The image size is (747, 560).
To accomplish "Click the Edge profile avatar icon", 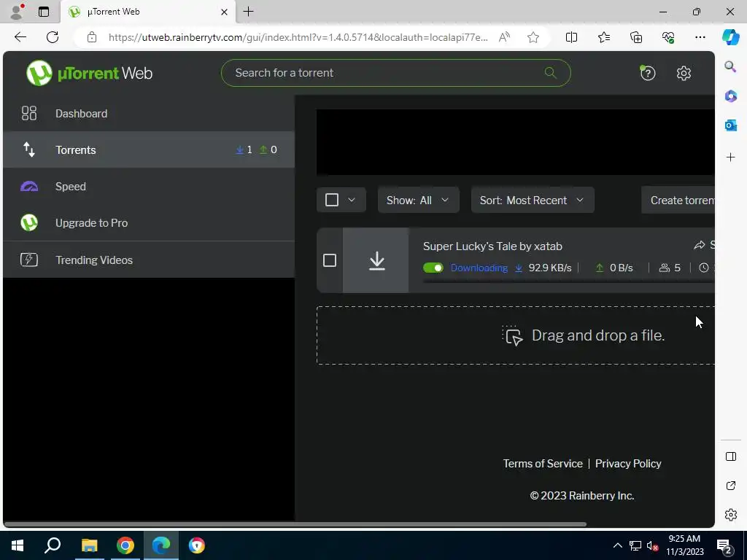I will click(x=17, y=12).
